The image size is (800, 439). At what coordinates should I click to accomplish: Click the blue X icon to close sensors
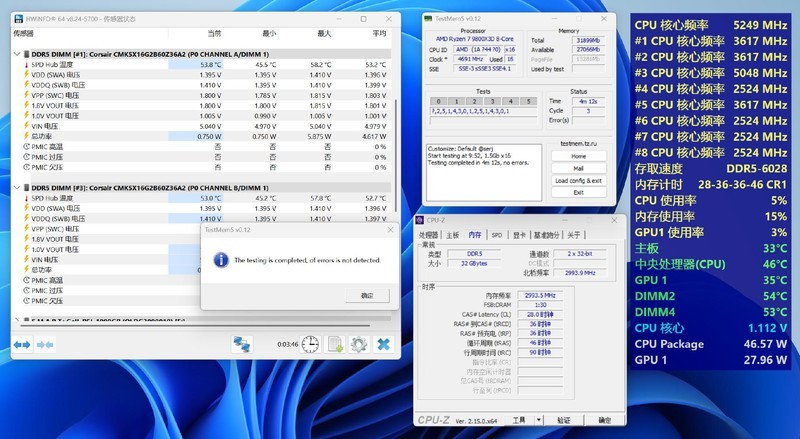(x=382, y=344)
